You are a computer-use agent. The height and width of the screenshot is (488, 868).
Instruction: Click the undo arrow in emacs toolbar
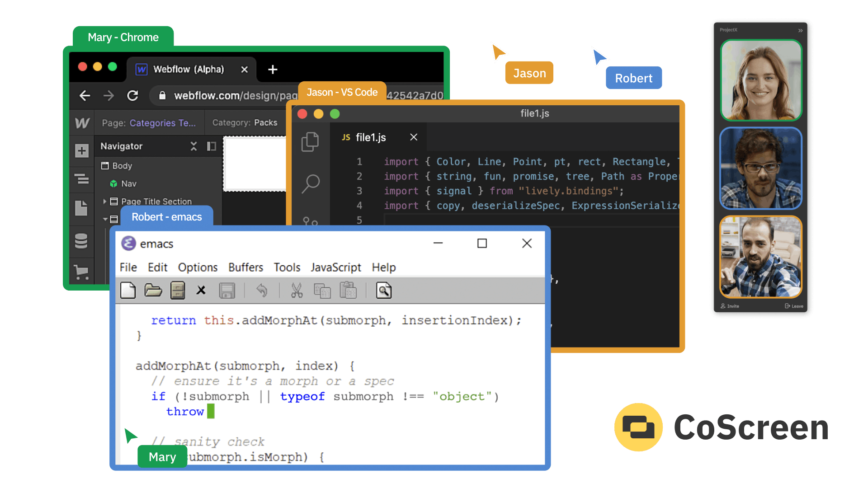(262, 291)
